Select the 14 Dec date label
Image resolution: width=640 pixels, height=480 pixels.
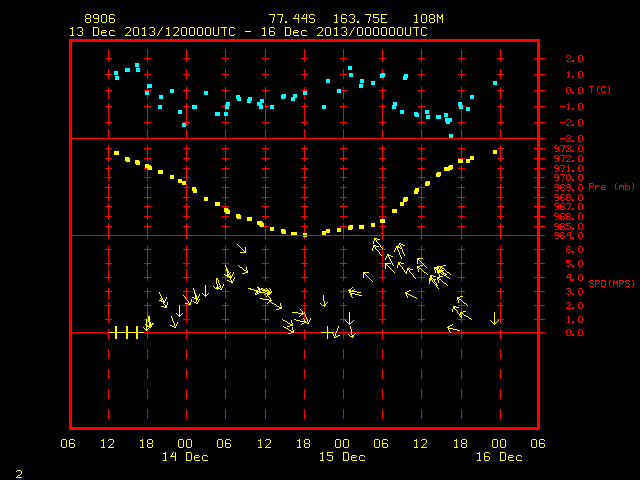pyautogui.click(x=185, y=457)
